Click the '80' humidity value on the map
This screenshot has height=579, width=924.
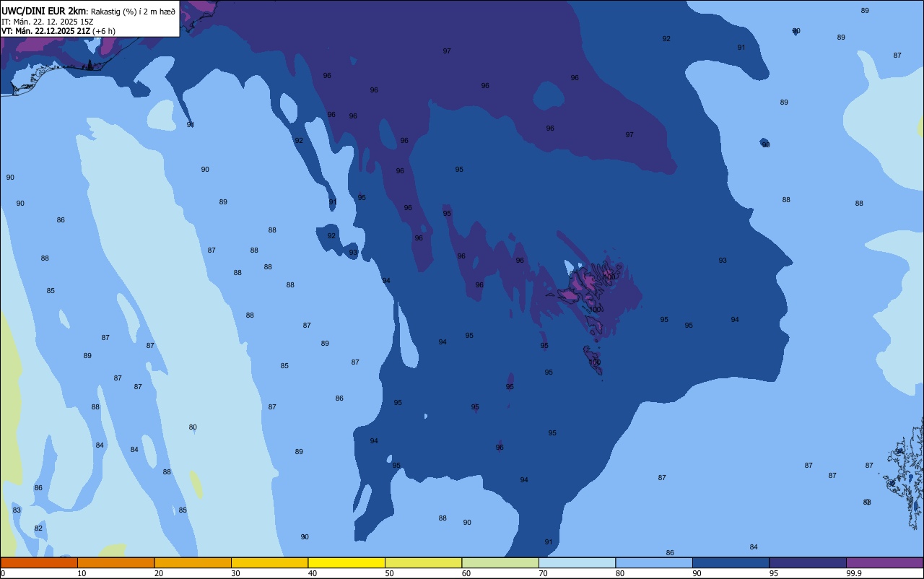pyautogui.click(x=193, y=427)
